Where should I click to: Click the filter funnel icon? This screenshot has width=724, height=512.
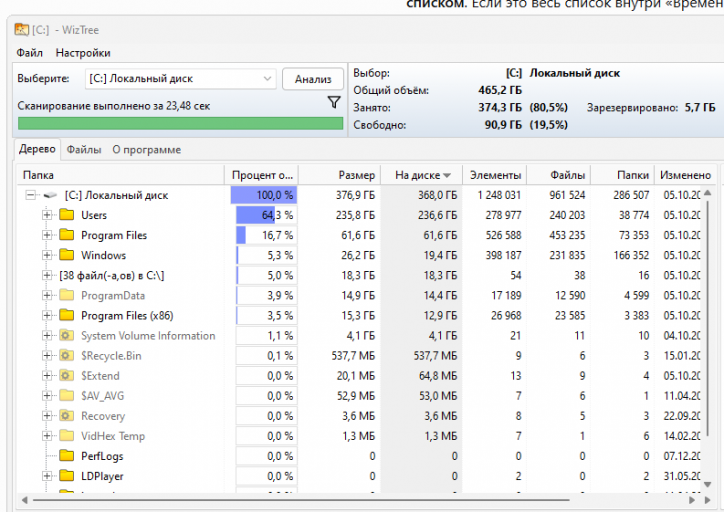coord(334,102)
